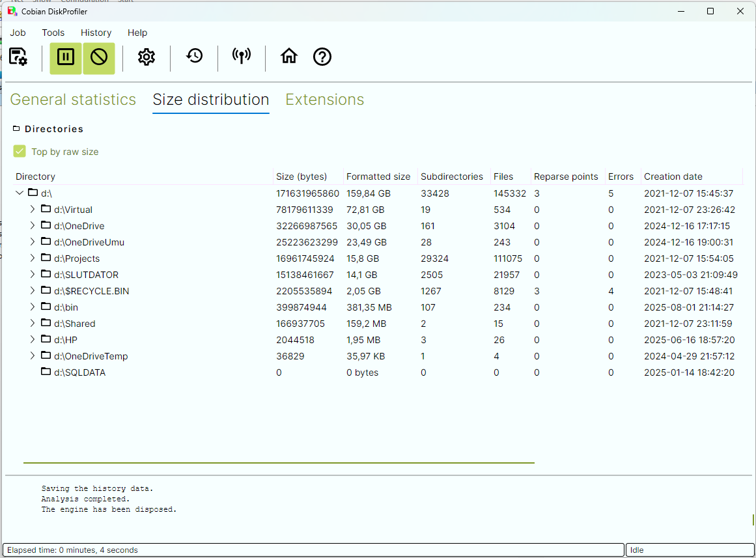This screenshot has width=756, height=558.
Task: Select the d:\SQLDATA directory row
Action: pyautogui.click(x=79, y=372)
